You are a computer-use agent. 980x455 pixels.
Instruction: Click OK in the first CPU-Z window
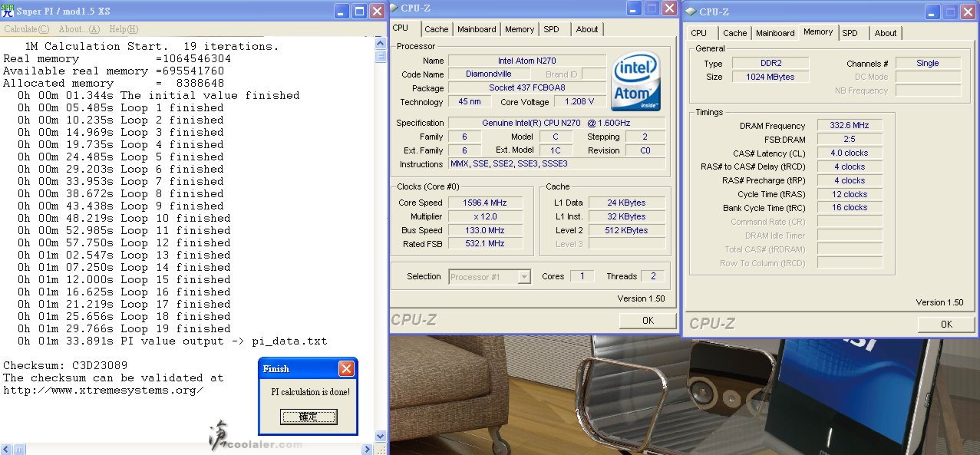click(x=648, y=321)
